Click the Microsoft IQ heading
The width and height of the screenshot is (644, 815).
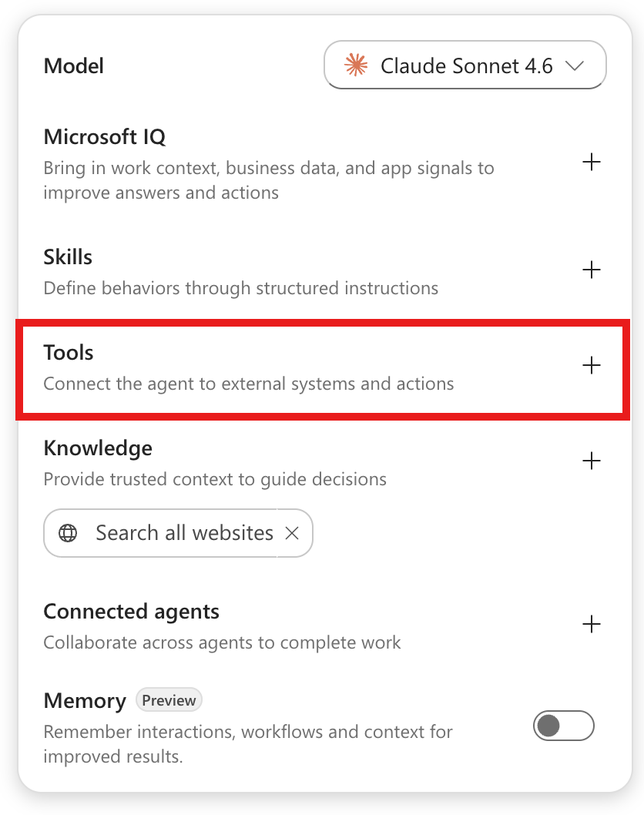[105, 136]
